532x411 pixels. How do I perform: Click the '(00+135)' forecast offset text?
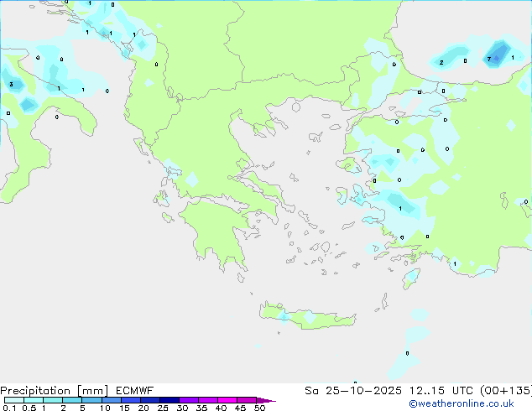pos(506,391)
